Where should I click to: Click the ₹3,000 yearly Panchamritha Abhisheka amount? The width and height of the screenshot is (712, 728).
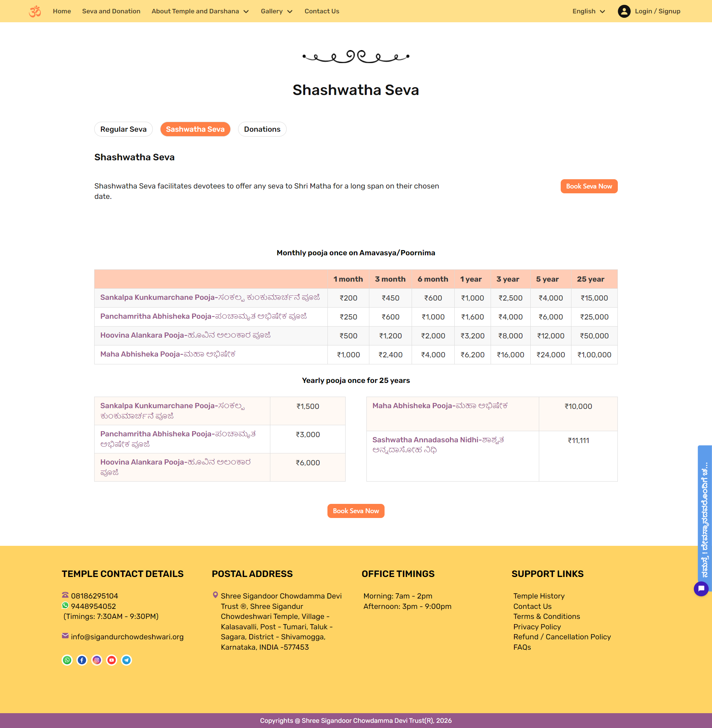pos(308,435)
